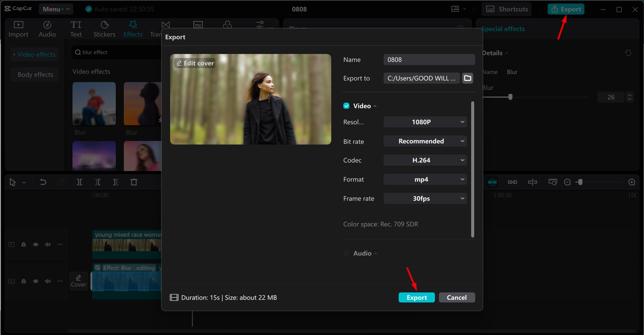The width and height of the screenshot is (644, 335).
Task: Click the timeline Cover button
Action: coord(78,281)
